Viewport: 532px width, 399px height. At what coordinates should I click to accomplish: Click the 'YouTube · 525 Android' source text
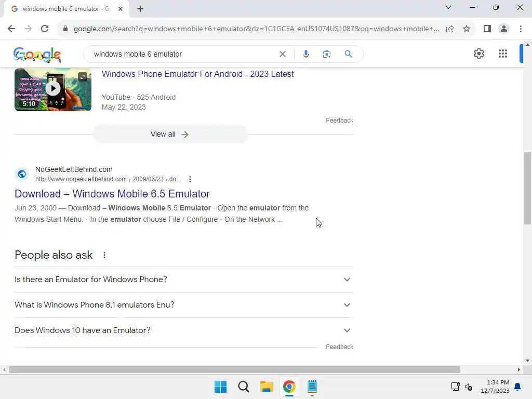click(x=139, y=97)
